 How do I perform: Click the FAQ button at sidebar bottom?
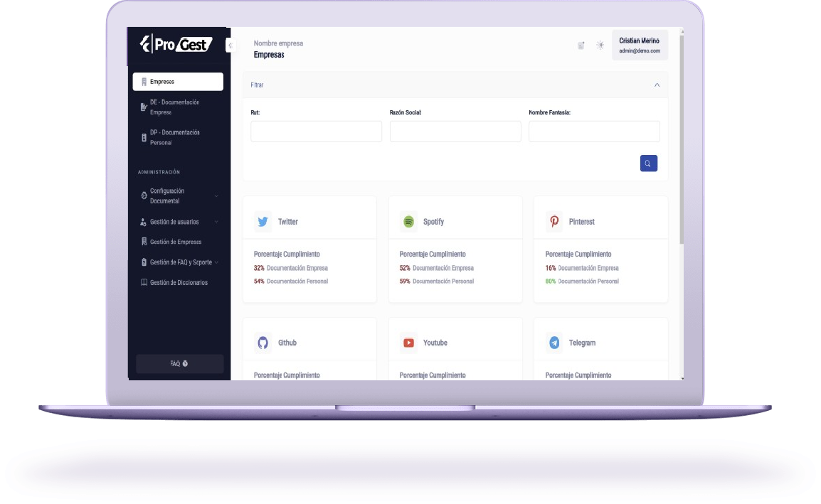179,363
